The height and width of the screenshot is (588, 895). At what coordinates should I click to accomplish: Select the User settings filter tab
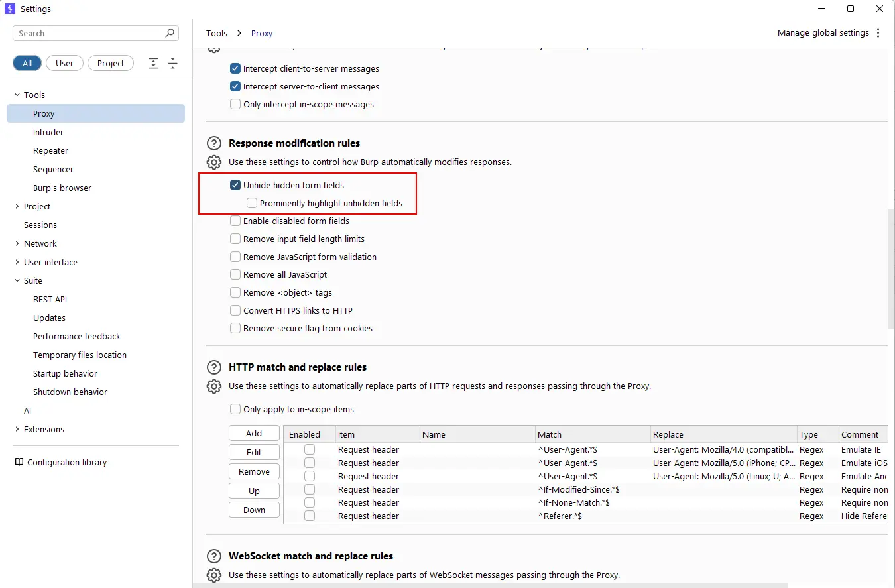pyautogui.click(x=64, y=64)
